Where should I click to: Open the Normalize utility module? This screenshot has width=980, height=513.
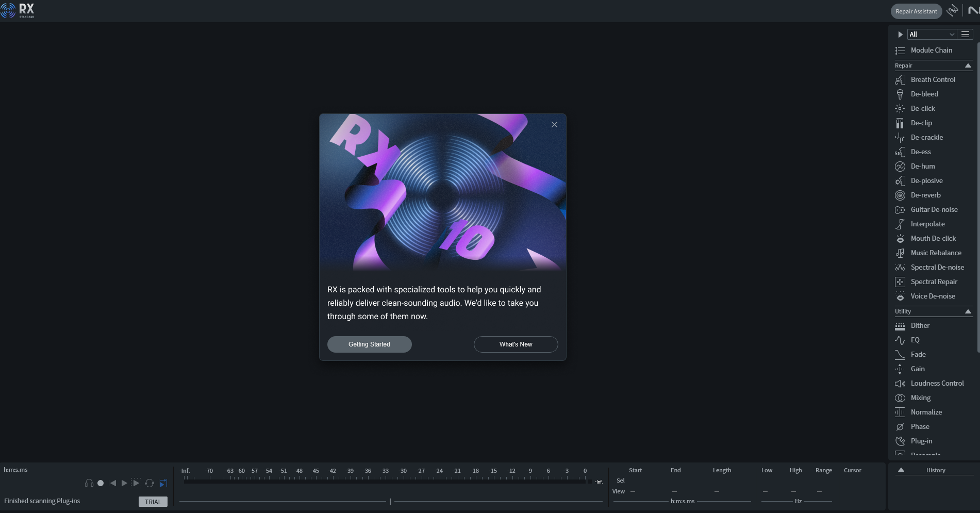click(933, 412)
